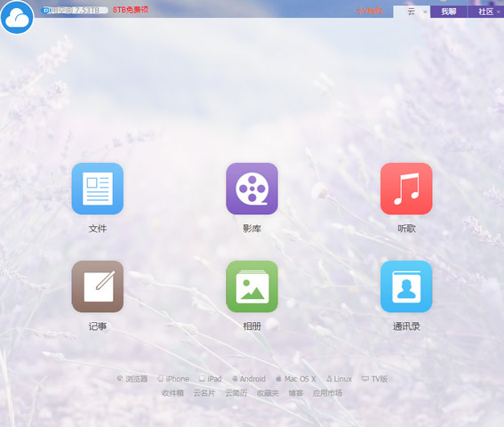Open the 博客 link
This screenshot has height=427, width=504.
point(296,393)
